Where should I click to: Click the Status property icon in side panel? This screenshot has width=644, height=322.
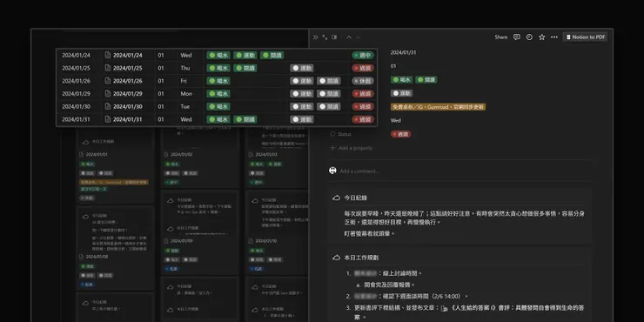tap(332, 134)
